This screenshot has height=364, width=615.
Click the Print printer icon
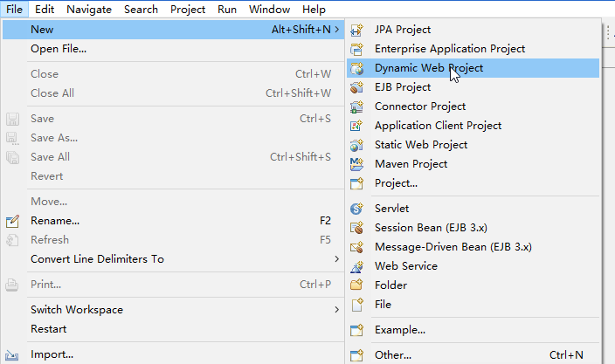point(12,285)
